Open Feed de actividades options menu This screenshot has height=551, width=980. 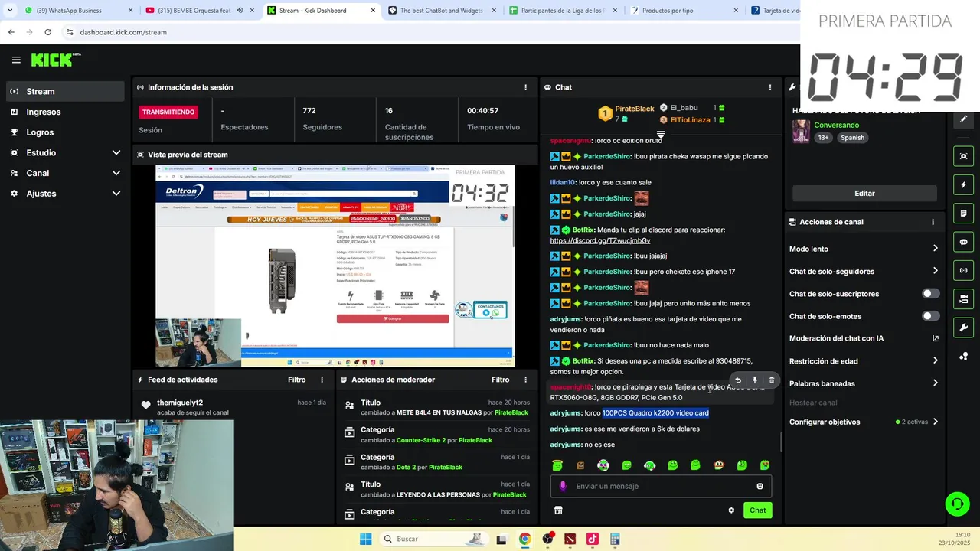click(x=322, y=380)
